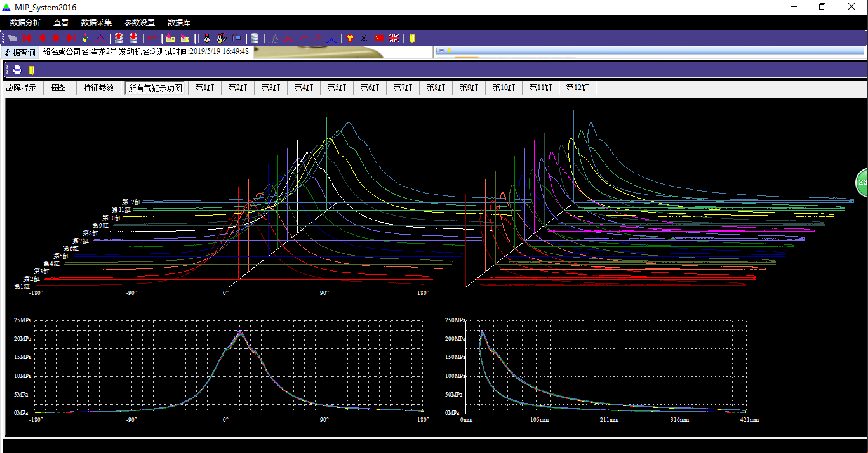Click yellow door icon next to printer

(32, 70)
